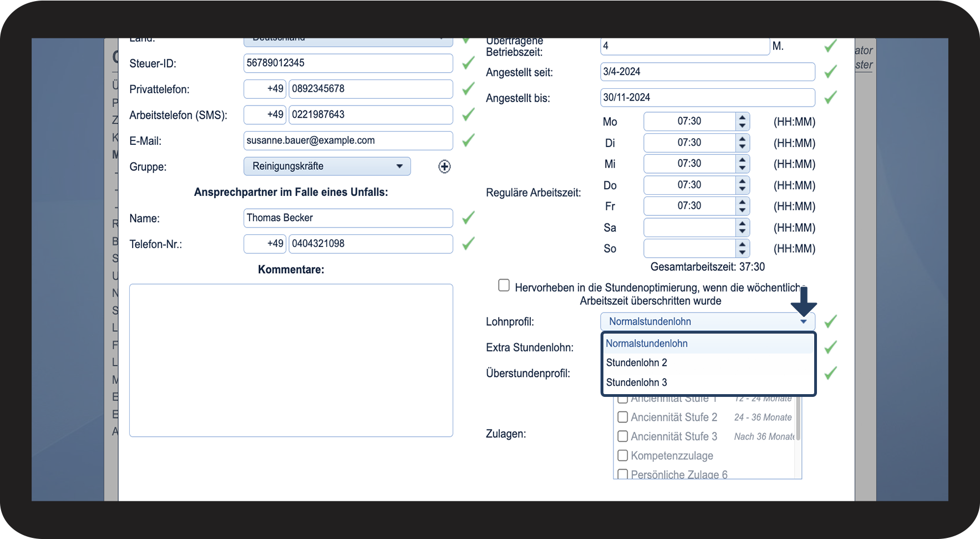Increase the Mi working time with up arrow
The image size is (980, 539).
coord(742,160)
